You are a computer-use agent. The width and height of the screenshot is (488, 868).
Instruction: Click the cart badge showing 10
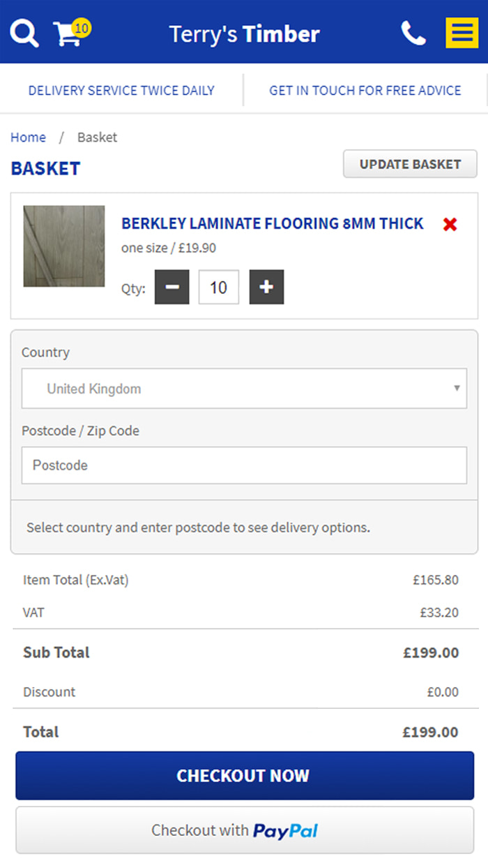[x=82, y=28]
